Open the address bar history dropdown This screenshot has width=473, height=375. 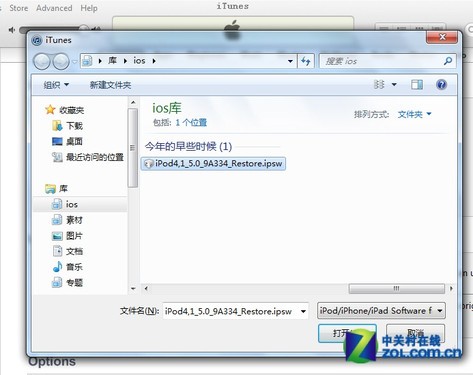pyautogui.click(x=290, y=61)
